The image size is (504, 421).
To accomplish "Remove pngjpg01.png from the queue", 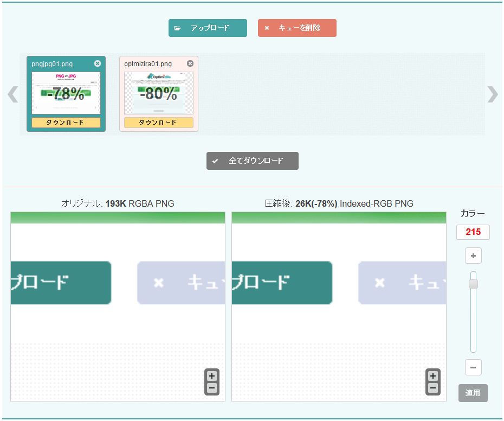I will [98, 63].
